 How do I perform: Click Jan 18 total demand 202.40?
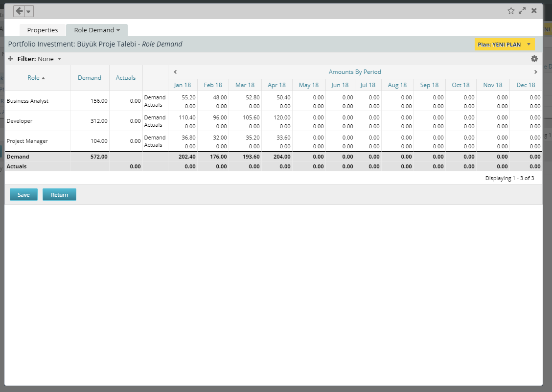click(187, 157)
